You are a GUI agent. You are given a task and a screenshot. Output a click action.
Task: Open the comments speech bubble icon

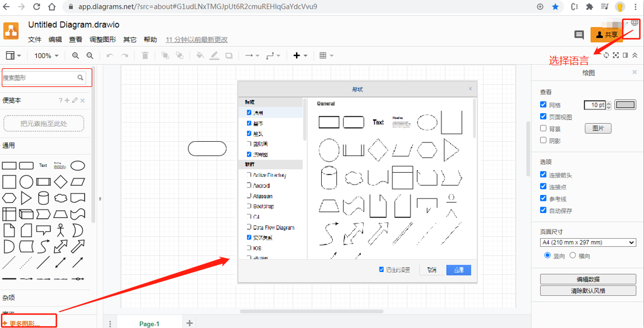click(x=579, y=35)
